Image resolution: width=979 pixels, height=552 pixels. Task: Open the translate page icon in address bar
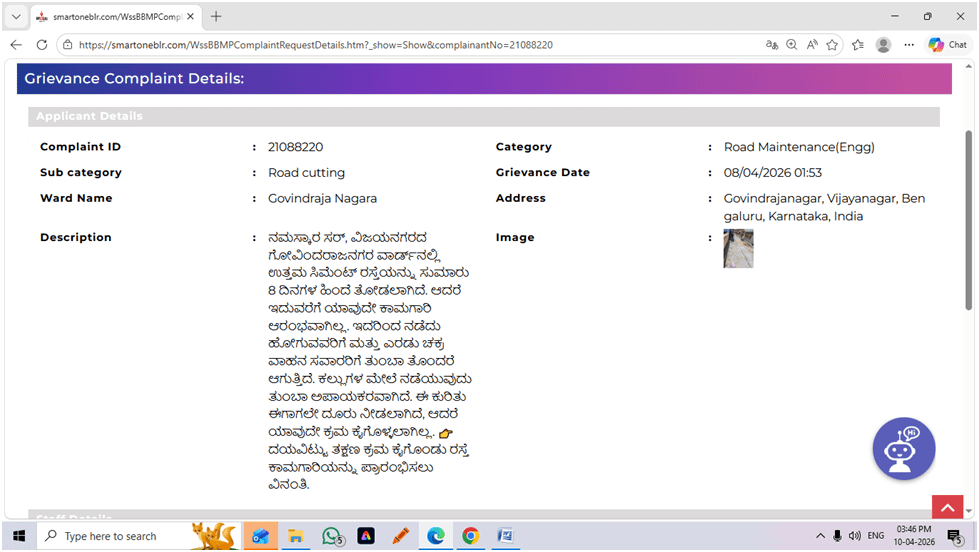[771, 45]
